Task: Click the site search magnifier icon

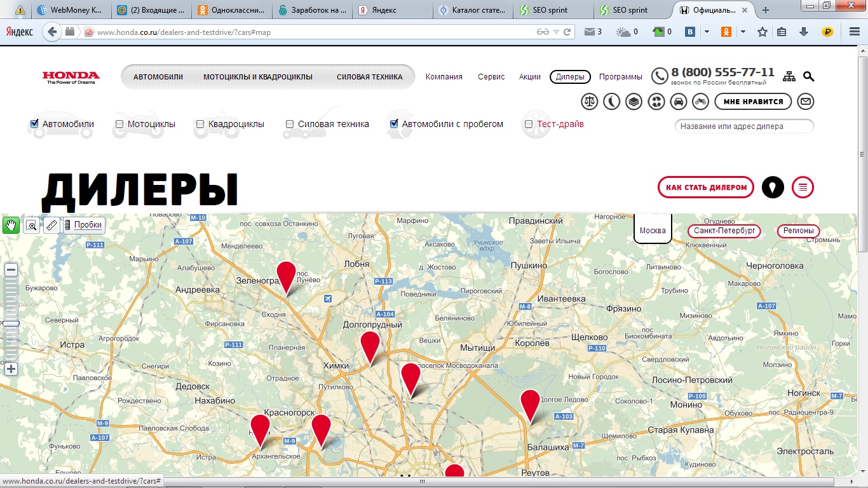Action: click(x=808, y=76)
